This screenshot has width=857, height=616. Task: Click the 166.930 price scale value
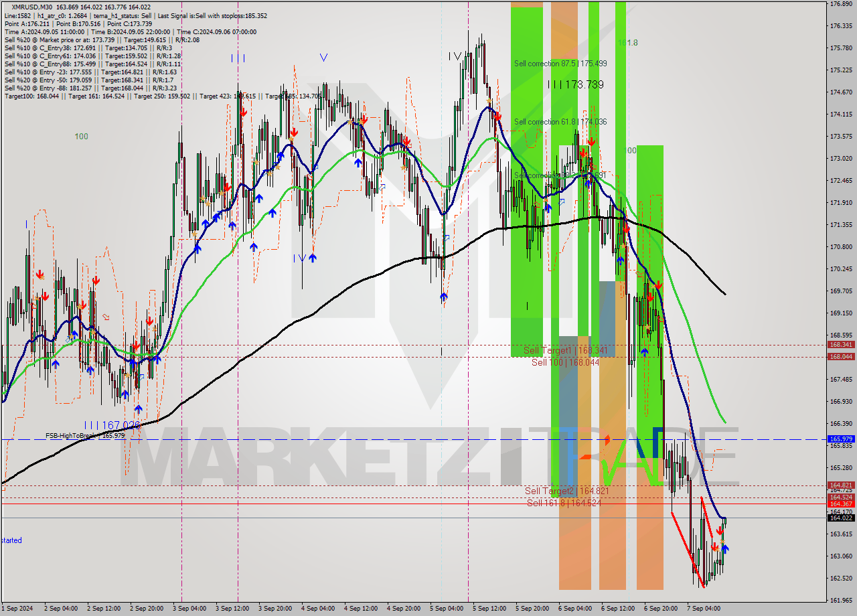pyautogui.click(x=841, y=402)
